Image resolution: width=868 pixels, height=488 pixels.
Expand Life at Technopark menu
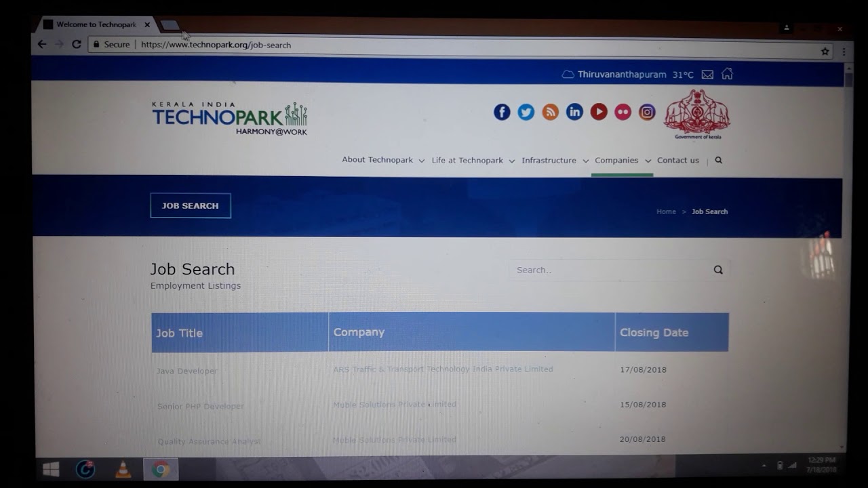click(473, 161)
